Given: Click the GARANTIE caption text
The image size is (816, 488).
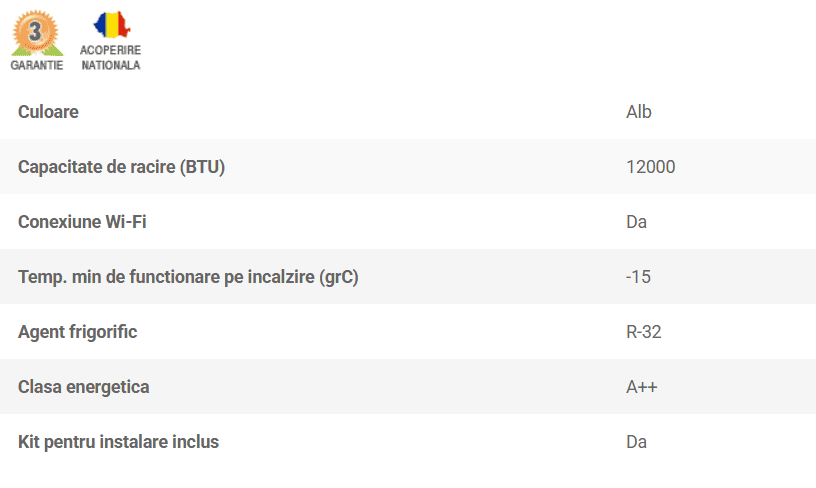Looking at the screenshot, I should coord(36,65).
